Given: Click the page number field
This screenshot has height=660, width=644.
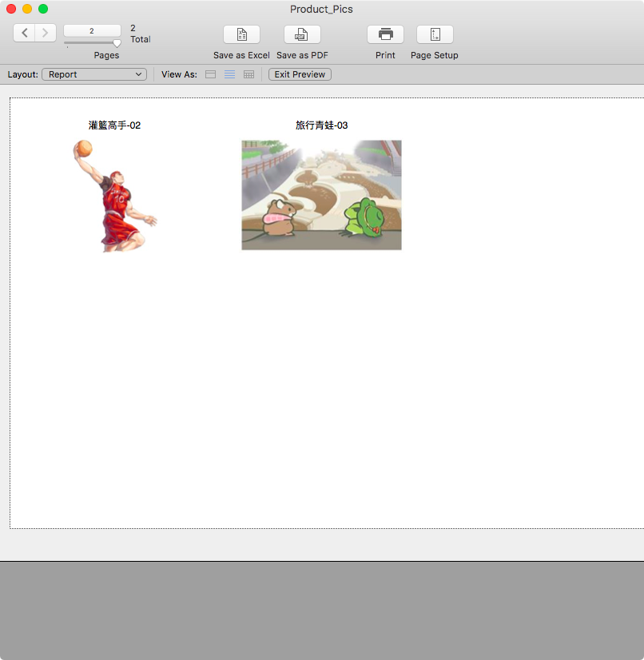Looking at the screenshot, I should pos(92,30).
